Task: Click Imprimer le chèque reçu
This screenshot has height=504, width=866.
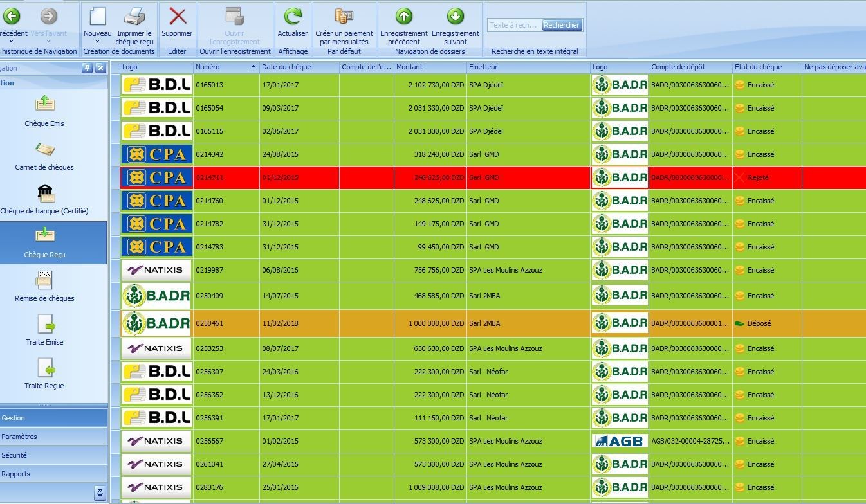Action: pyautogui.click(x=134, y=26)
